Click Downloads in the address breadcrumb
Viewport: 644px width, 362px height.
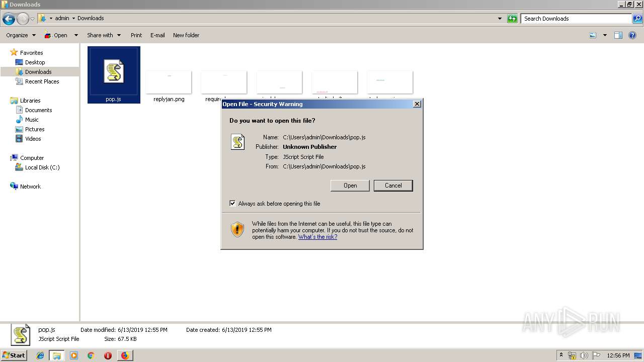pos(91,18)
